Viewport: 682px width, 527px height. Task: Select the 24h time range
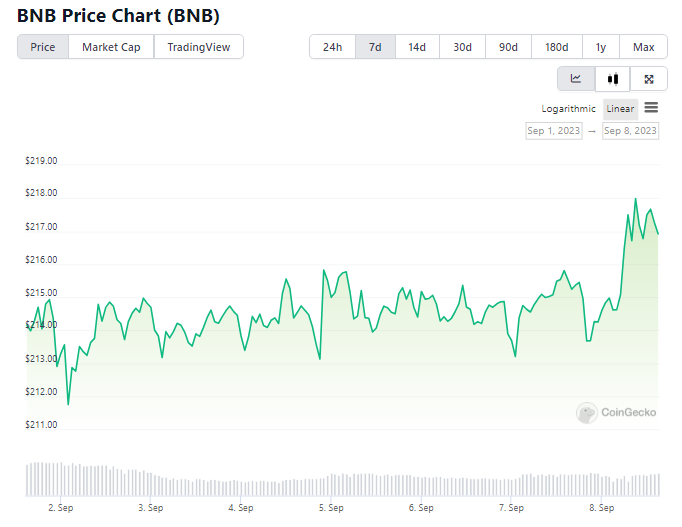coord(332,47)
